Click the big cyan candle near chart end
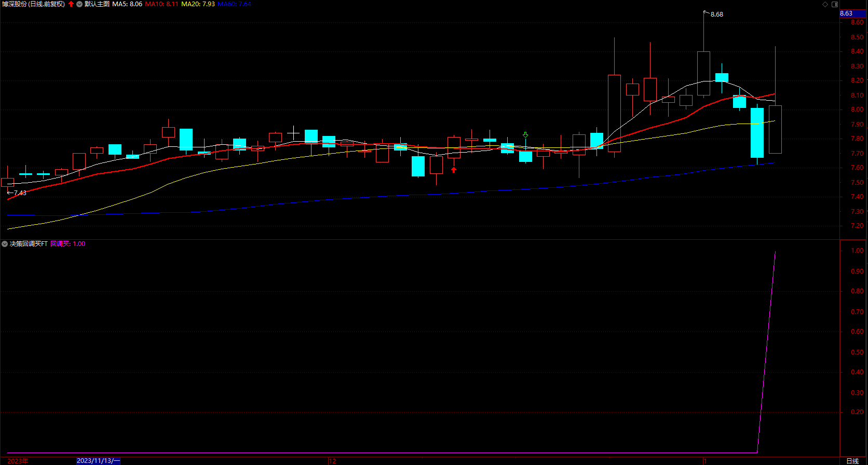 click(x=757, y=133)
